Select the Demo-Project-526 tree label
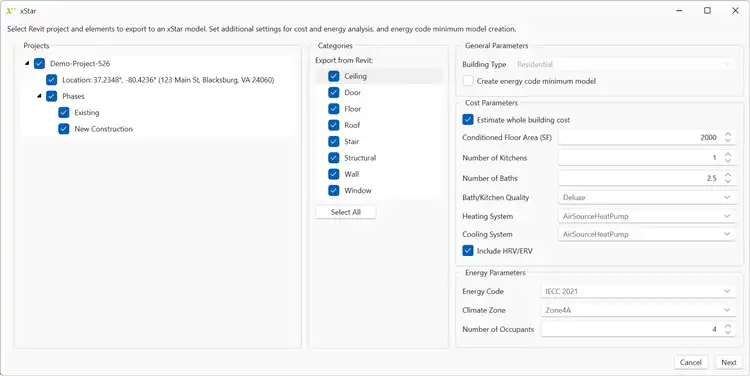The height and width of the screenshot is (376, 750). (x=80, y=64)
